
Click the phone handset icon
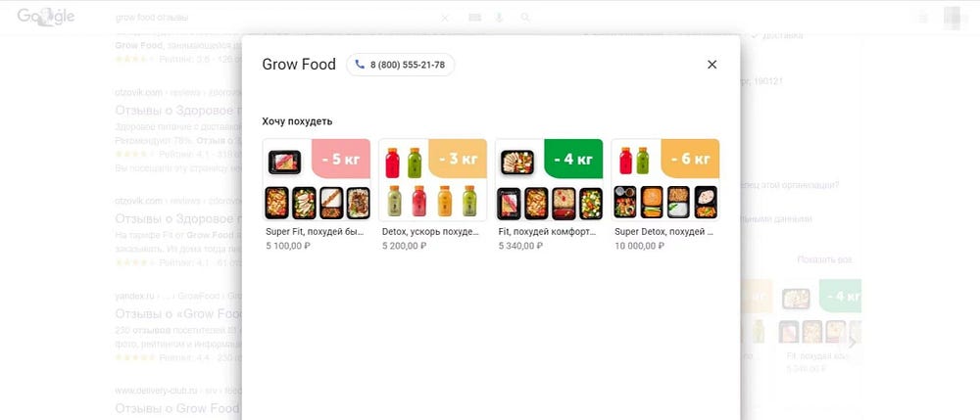tap(360, 65)
